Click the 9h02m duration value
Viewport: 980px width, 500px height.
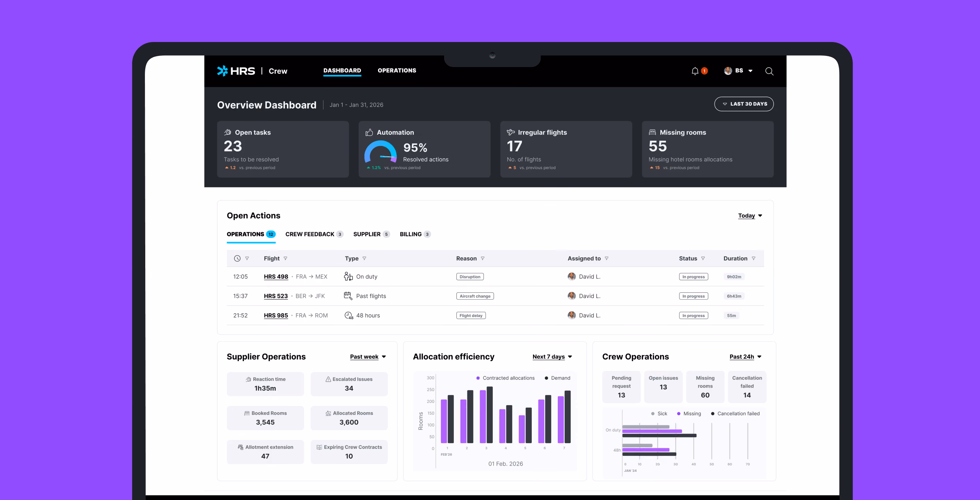[734, 277]
